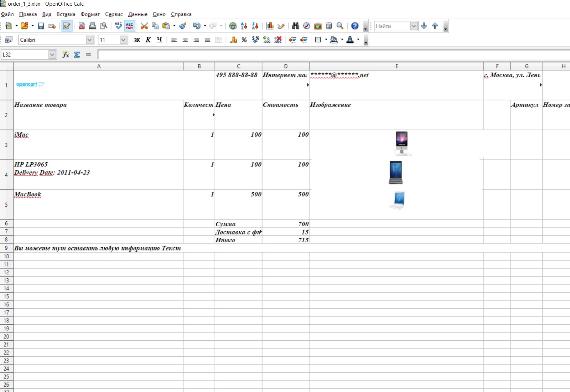Open the Gallery picture icon

pyautogui.click(x=318, y=26)
